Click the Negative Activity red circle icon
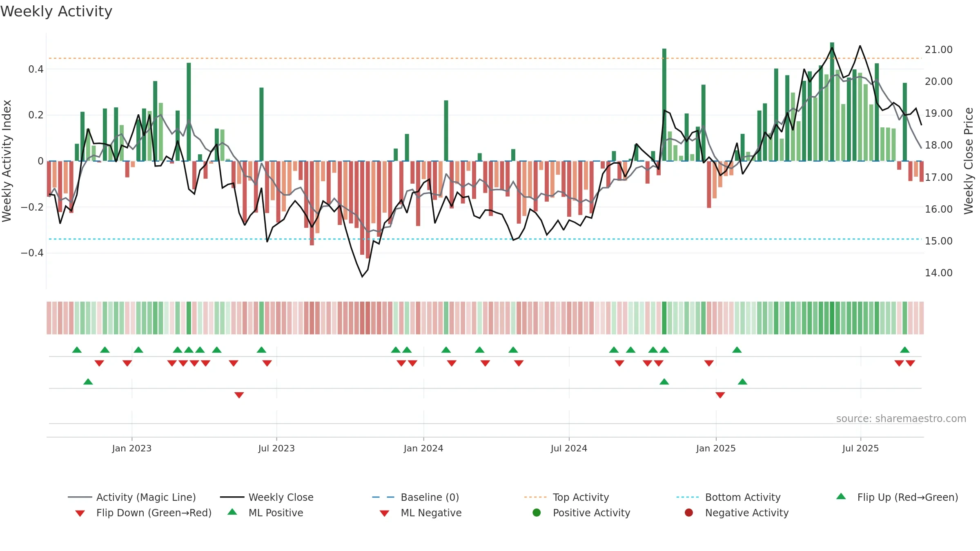Viewport: 980px width, 551px height. click(x=689, y=512)
